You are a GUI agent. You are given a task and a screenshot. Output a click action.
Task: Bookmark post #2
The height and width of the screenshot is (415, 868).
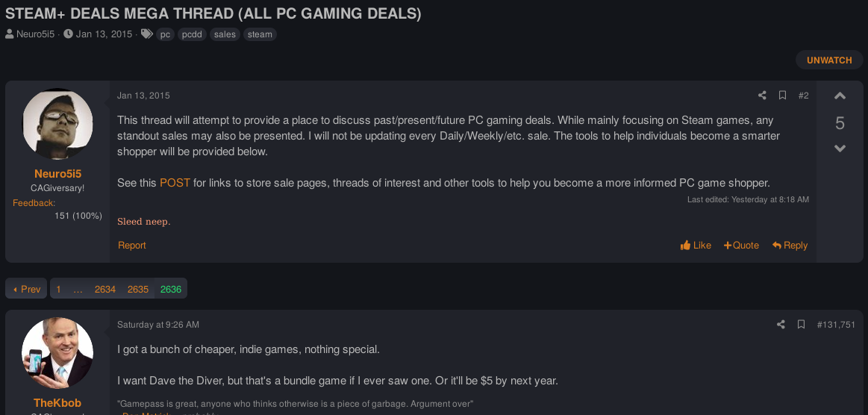pyautogui.click(x=782, y=96)
